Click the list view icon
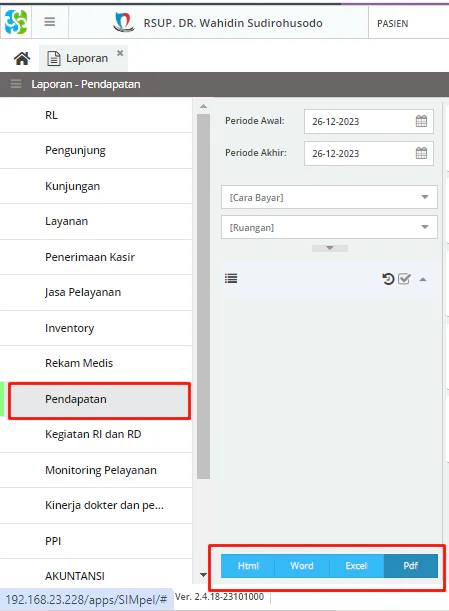449x611 pixels. [231, 278]
